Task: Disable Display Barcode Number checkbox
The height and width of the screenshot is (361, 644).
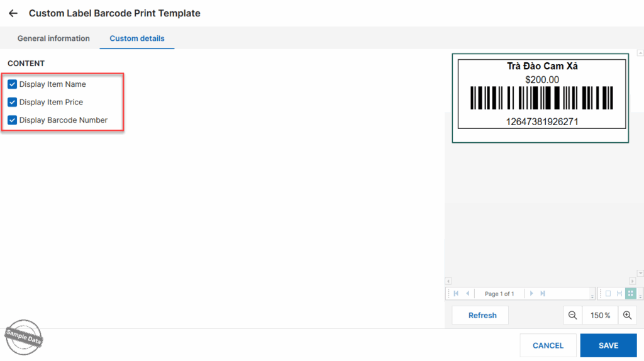Action: (x=12, y=120)
